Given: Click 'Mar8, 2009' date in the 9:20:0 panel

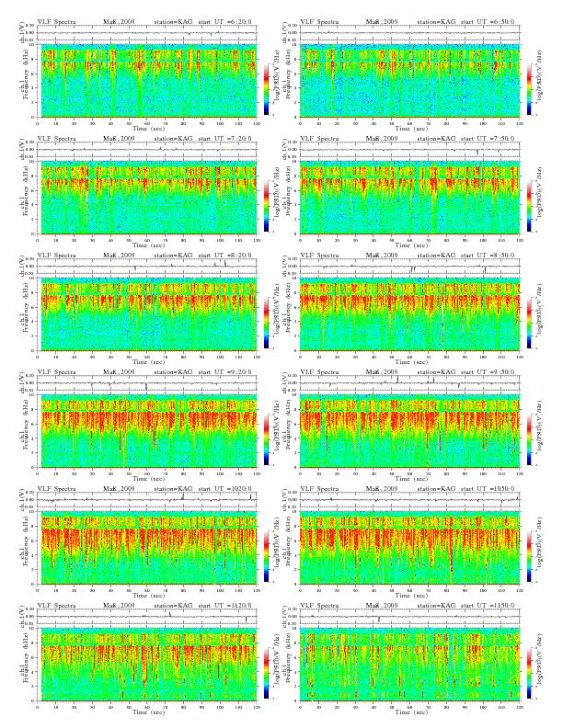Looking at the screenshot, I should click(119, 372).
